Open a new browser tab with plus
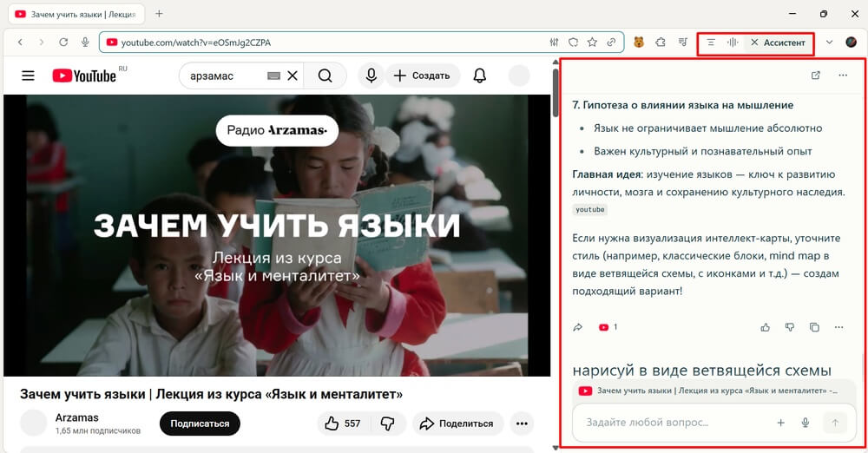 pyautogui.click(x=159, y=14)
